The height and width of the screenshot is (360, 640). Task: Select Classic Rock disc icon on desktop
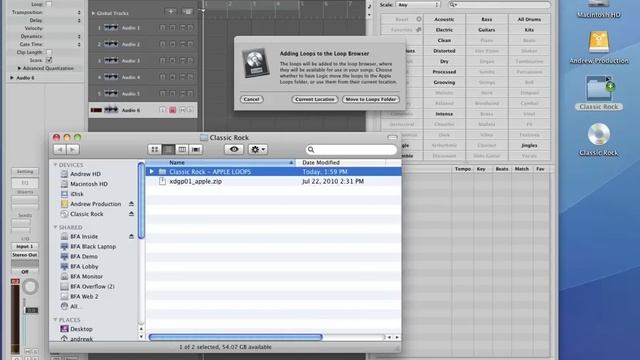point(599,134)
